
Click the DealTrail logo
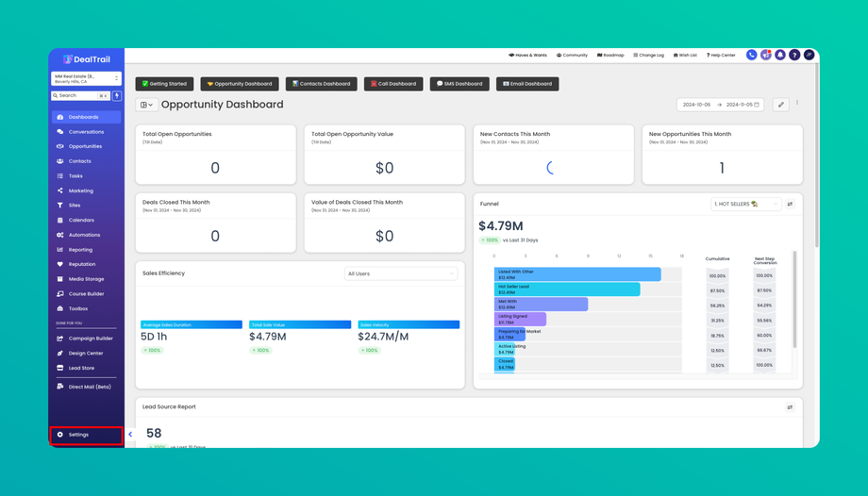87,59
